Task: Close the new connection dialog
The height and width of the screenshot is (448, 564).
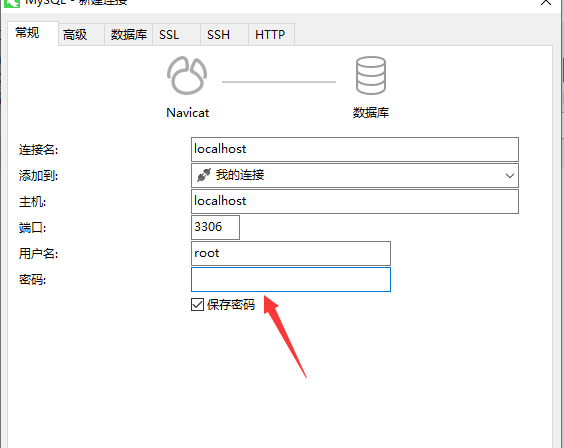Action: (x=546, y=2)
